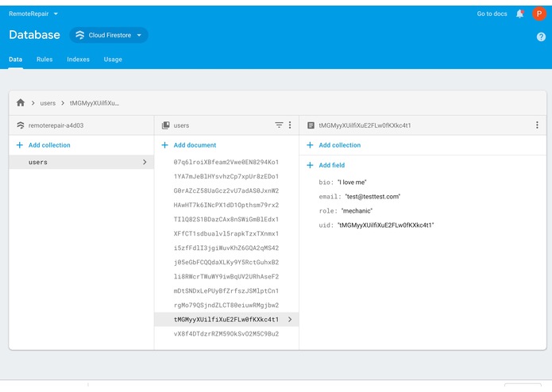Click the bio field value "I love me"
Screen dimensions: 552x392
[352, 182]
